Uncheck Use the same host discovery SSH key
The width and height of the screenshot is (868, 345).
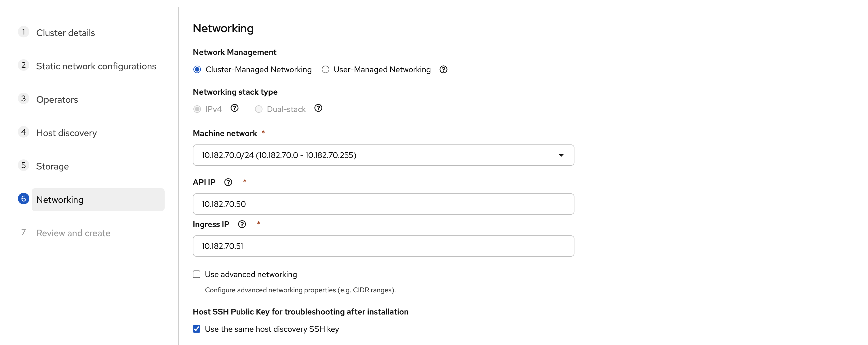coord(197,329)
